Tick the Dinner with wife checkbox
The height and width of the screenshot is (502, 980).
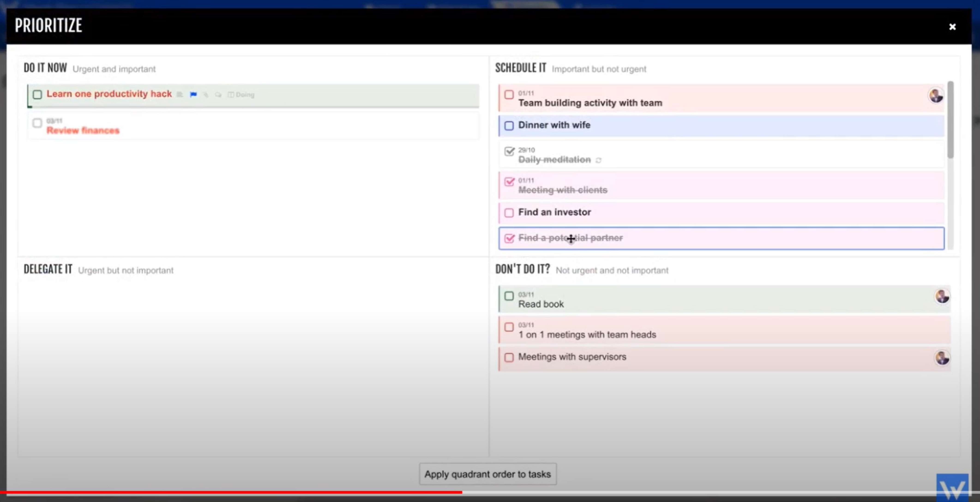click(509, 125)
